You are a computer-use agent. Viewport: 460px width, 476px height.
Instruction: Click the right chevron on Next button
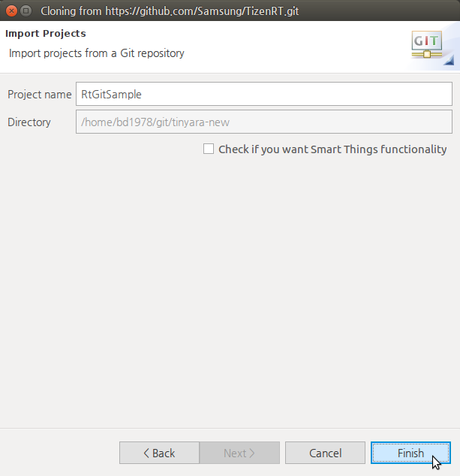tap(252, 453)
